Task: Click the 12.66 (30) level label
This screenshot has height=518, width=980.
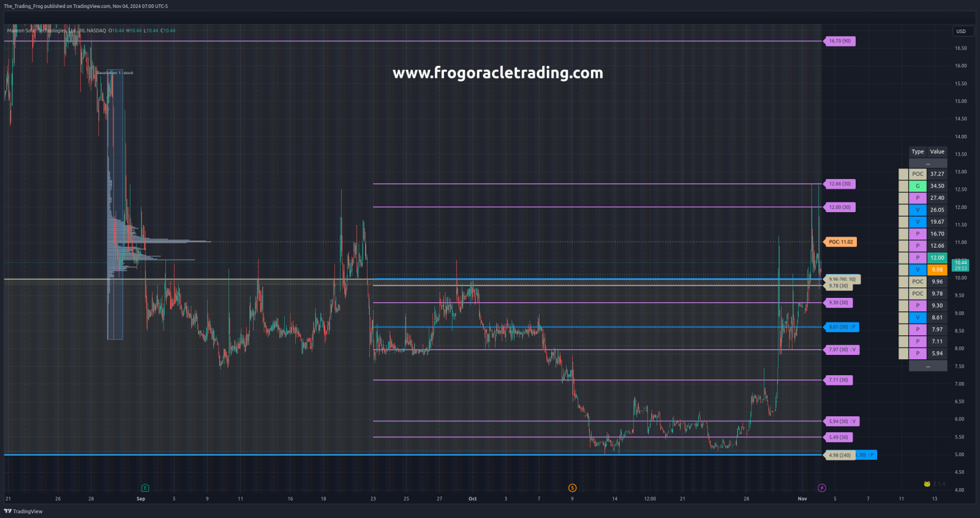Action: (840, 184)
